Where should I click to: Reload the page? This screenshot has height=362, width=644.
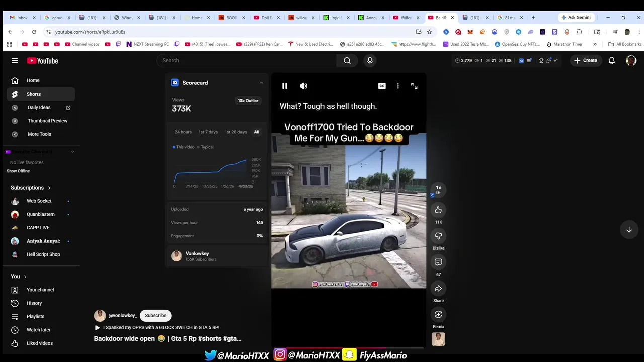coord(34,32)
